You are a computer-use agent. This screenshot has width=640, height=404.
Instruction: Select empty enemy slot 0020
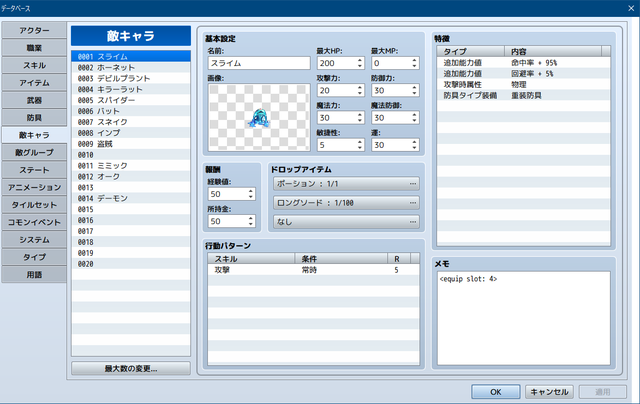131,264
